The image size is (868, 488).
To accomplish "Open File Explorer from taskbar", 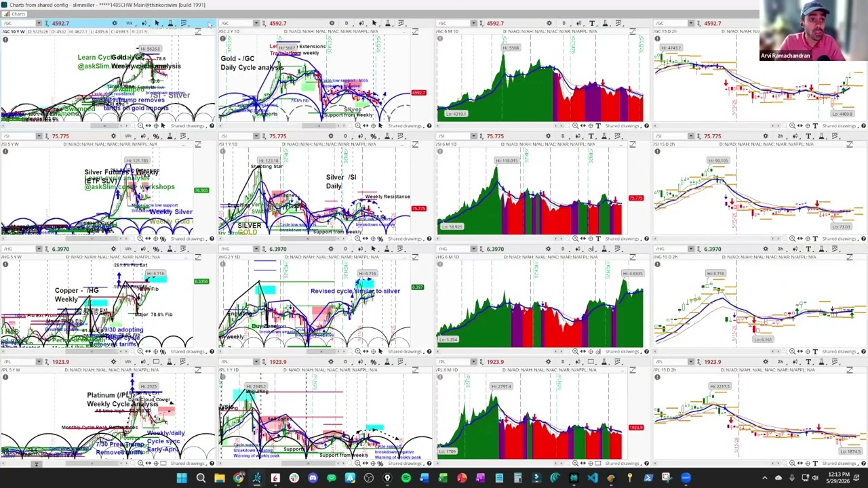I will click(x=219, y=479).
